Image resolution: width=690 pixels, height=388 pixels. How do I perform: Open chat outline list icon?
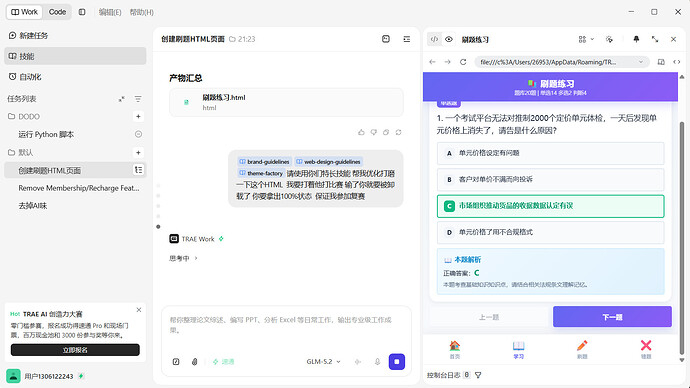click(407, 39)
